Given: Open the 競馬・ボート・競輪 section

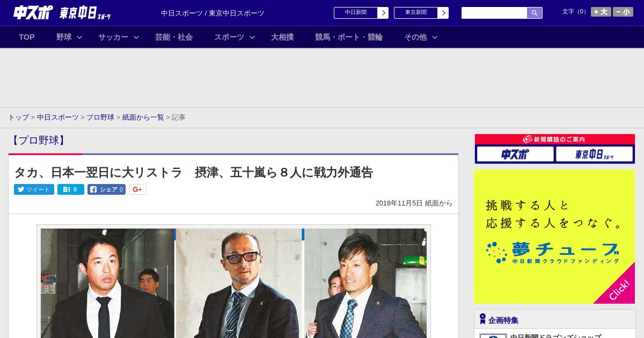Looking at the screenshot, I should pyautogui.click(x=349, y=37).
